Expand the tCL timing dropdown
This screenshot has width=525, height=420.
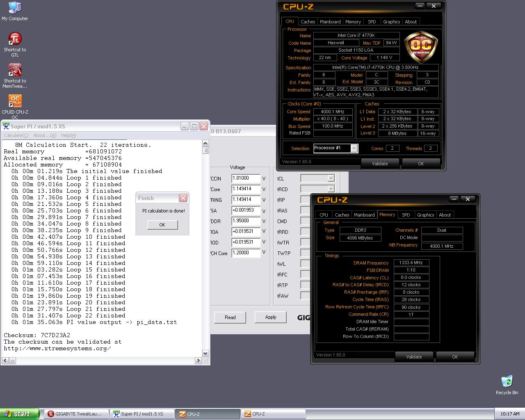coord(331,178)
